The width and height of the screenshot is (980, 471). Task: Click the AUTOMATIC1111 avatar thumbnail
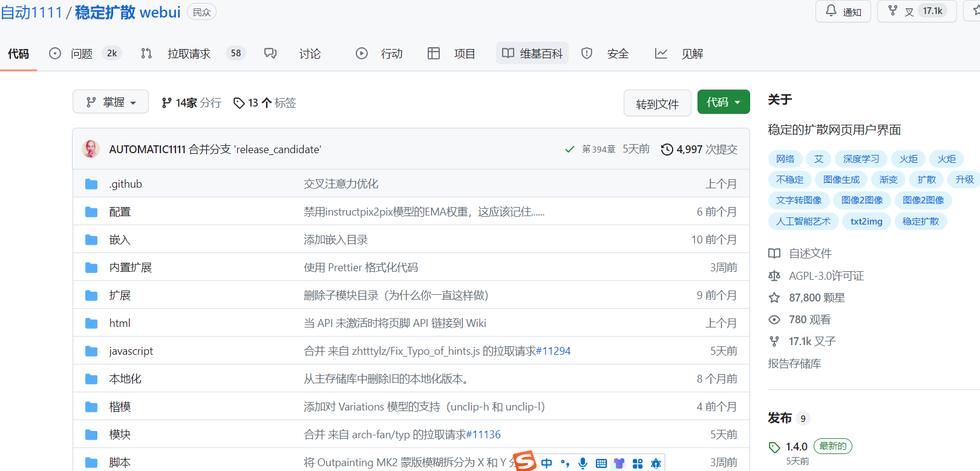tap(91, 149)
